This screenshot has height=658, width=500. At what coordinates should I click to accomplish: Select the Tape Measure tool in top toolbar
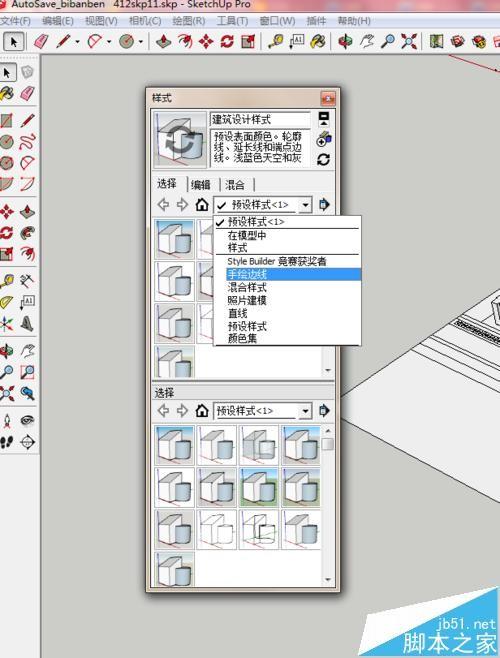(276, 42)
